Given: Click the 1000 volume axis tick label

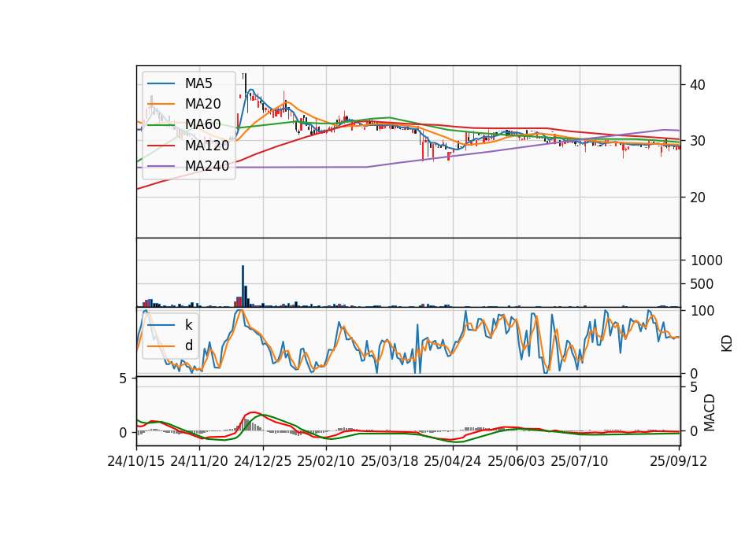Looking at the screenshot, I should 706,260.
